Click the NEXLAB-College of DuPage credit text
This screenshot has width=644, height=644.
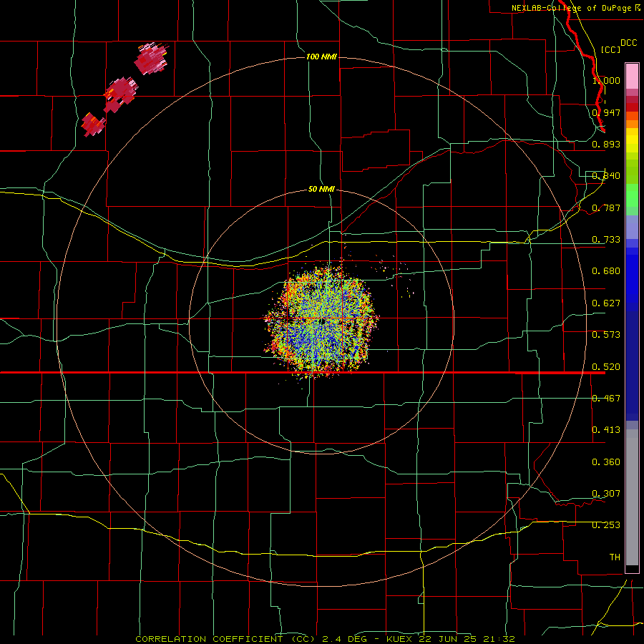click(x=576, y=8)
